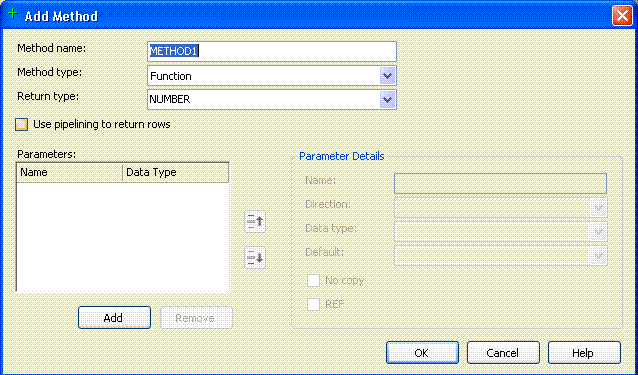The width and height of the screenshot is (638, 375).
Task: Move selected parameter down in list
Action: pyautogui.click(x=255, y=257)
